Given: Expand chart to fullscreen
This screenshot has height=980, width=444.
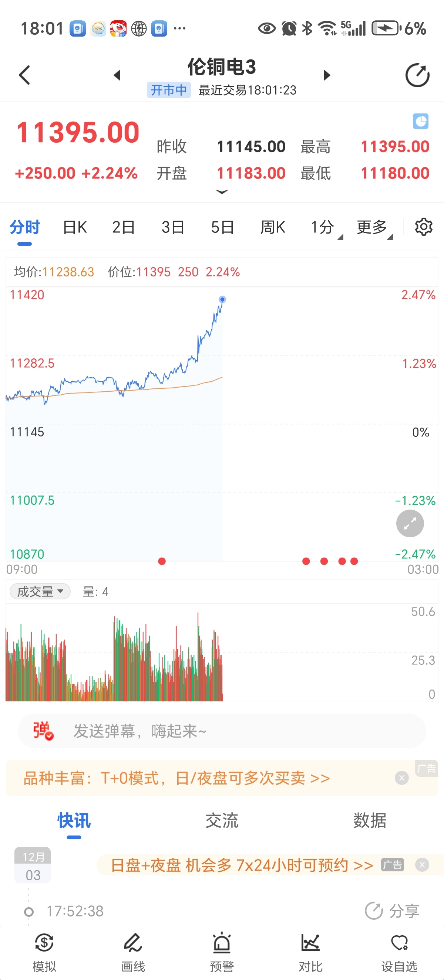Looking at the screenshot, I should tap(410, 524).
